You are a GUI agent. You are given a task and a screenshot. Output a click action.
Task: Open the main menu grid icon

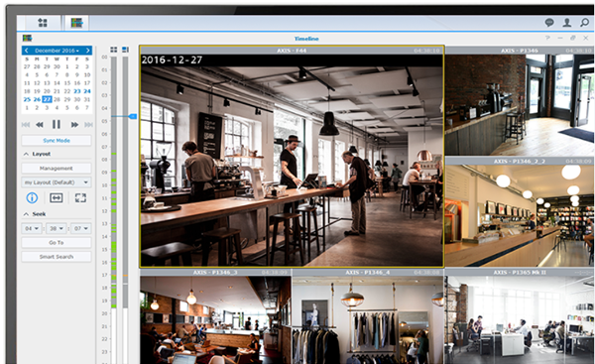(x=43, y=23)
